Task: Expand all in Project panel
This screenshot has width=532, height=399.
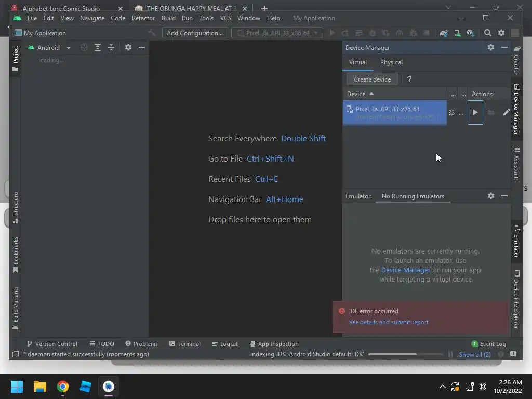Action: pyautogui.click(x=98, y=47)
